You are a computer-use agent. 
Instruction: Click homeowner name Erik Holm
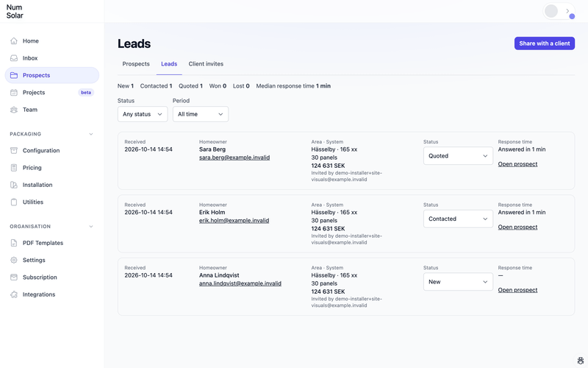pos(212,213)
